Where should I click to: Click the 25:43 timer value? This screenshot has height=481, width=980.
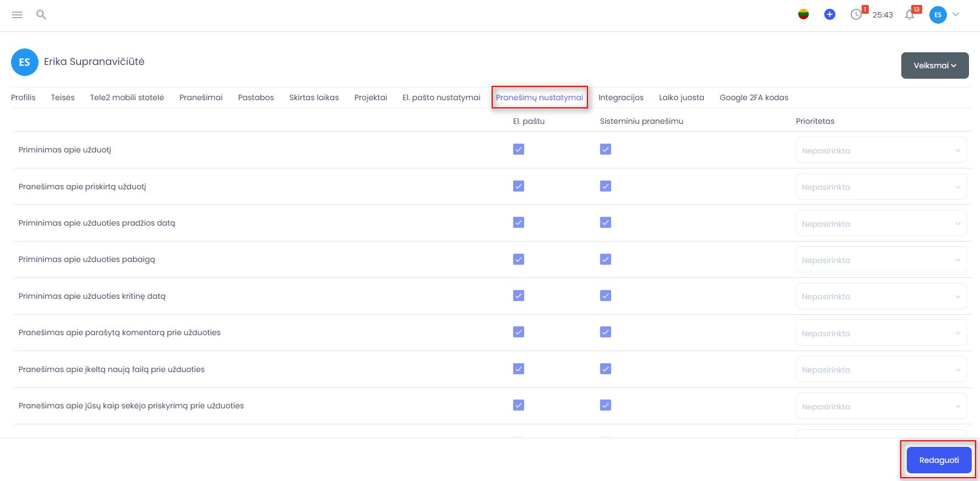click(883, 15)
